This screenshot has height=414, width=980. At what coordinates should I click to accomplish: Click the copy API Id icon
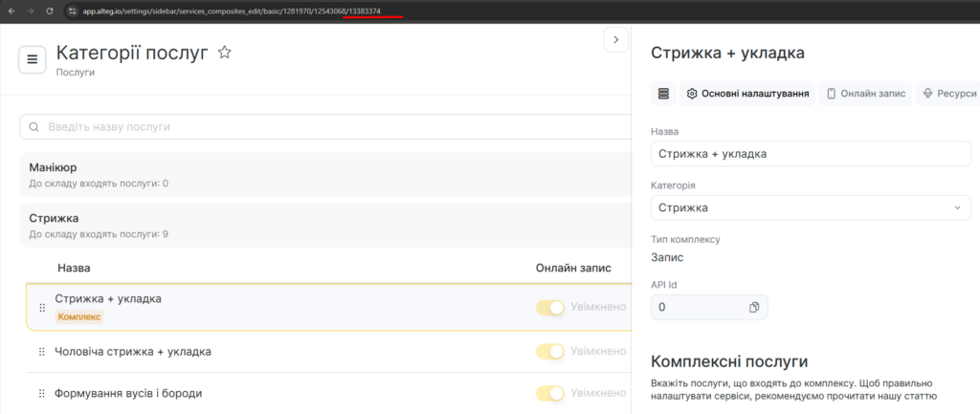[754, 307]
